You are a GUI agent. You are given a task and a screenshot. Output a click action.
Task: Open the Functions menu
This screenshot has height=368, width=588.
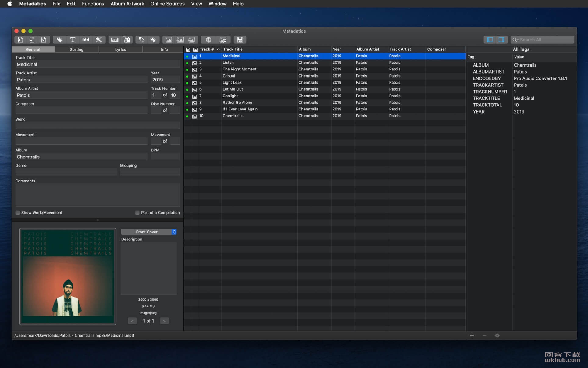click(x=93, y=4)
